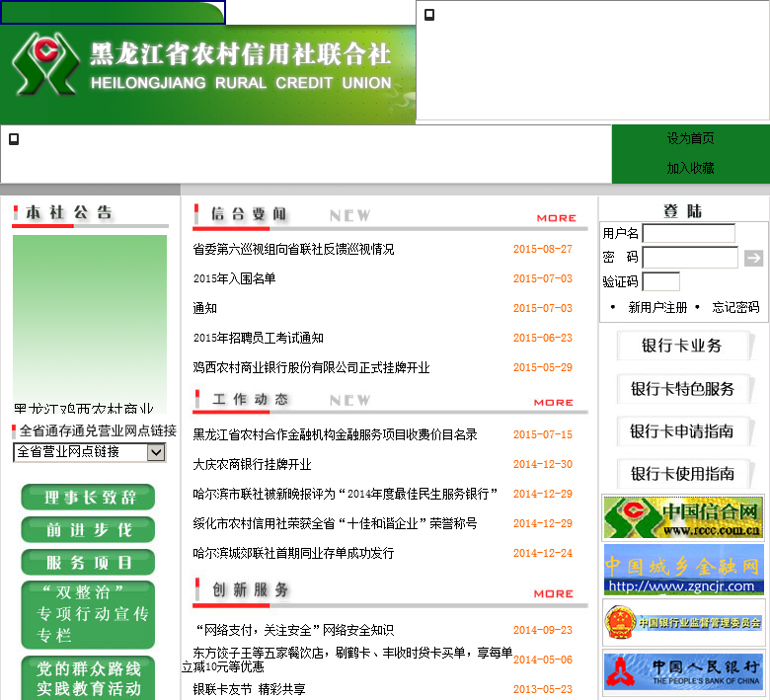Click the Heilongjiang Rural Credit Union logo
This screenshot has height=700, width=770.
coord(46,64)
